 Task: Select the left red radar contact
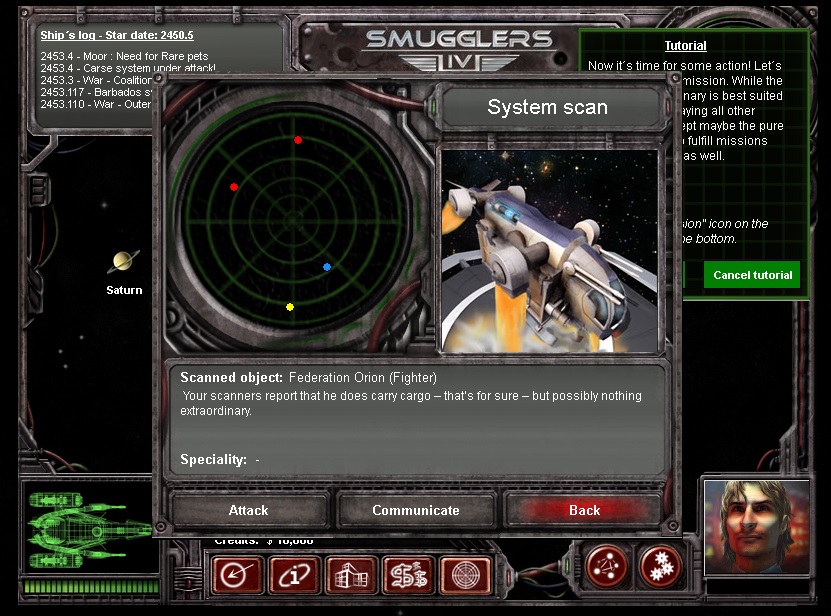(234, 187)
